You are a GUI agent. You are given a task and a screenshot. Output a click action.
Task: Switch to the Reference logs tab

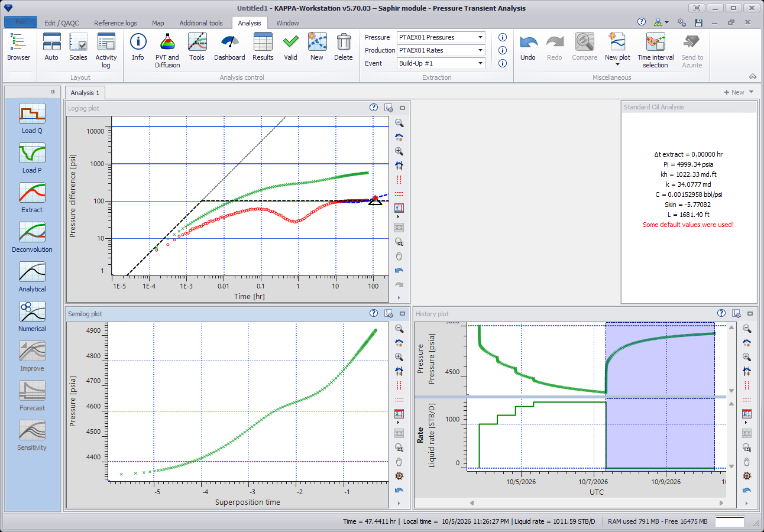tap(115, 23)
